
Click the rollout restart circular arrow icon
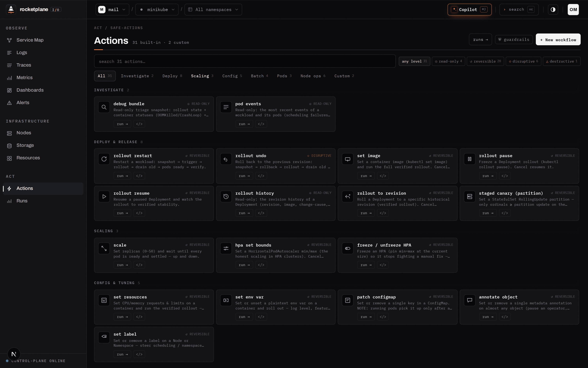click(x=104, y=159)
